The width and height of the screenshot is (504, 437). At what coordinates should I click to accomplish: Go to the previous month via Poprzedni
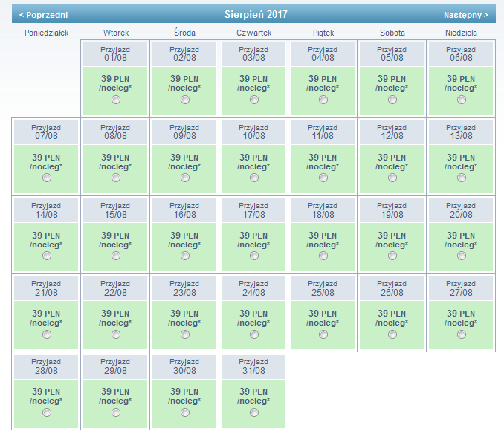[x=43, y=15]
